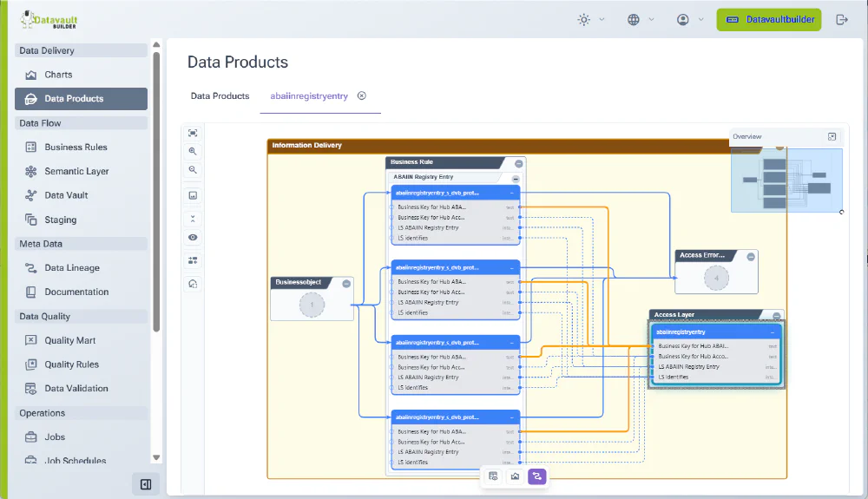Select the Access Error circle labeled 4

click(x=716, y=279)
